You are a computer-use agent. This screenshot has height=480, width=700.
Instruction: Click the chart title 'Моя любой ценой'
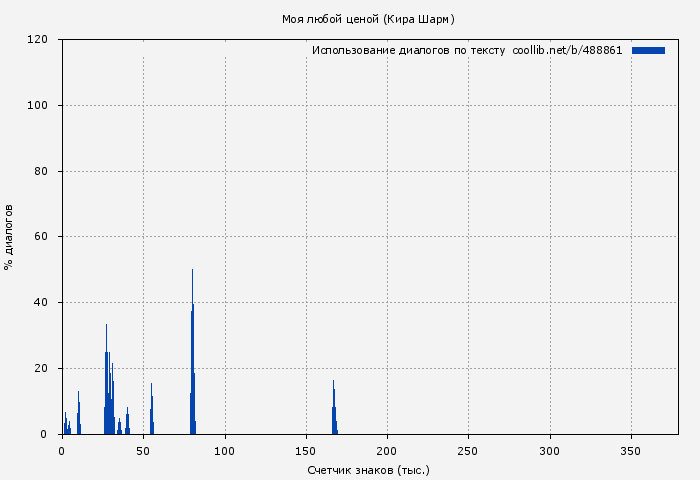(368, 19)
